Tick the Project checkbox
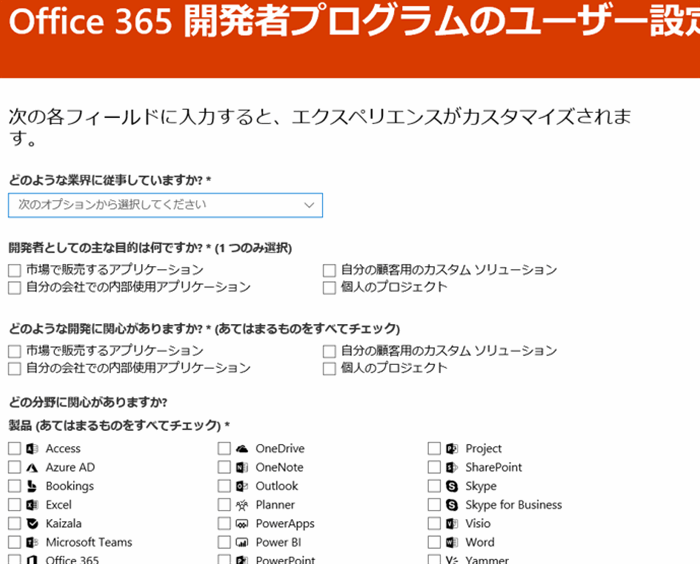The width and height of the screenshot is (700, 564). click(434, 448)
